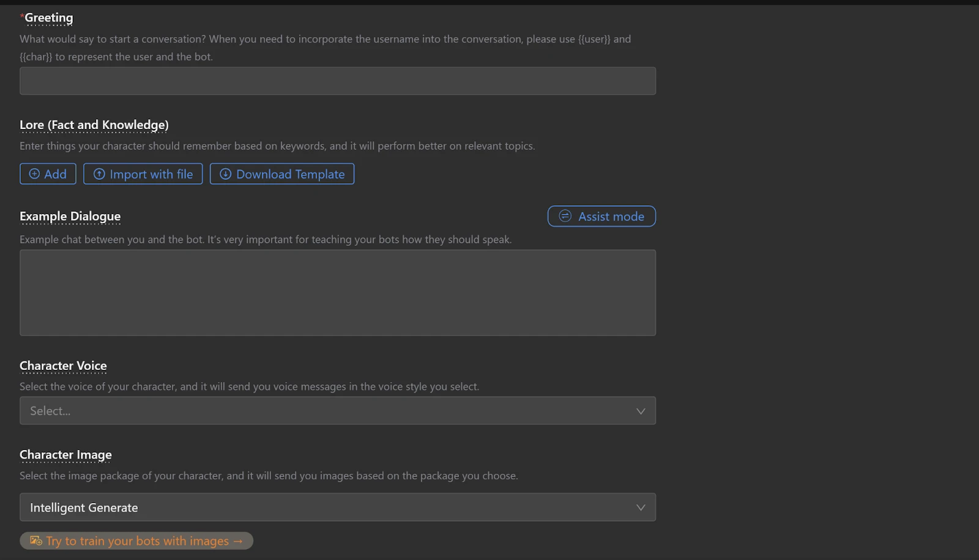Import Lore with a file
This screenshot has width=979, height=560.
pyautogui.click(x=143, y=174)
